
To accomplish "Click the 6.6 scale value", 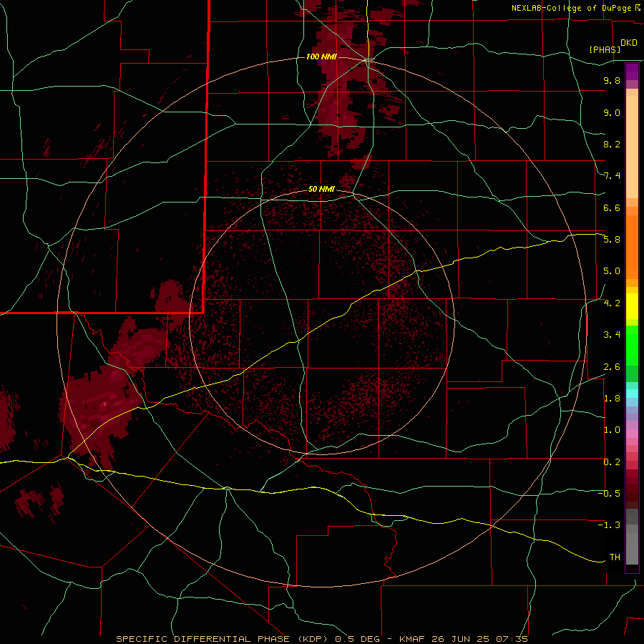I will point(612,208).
